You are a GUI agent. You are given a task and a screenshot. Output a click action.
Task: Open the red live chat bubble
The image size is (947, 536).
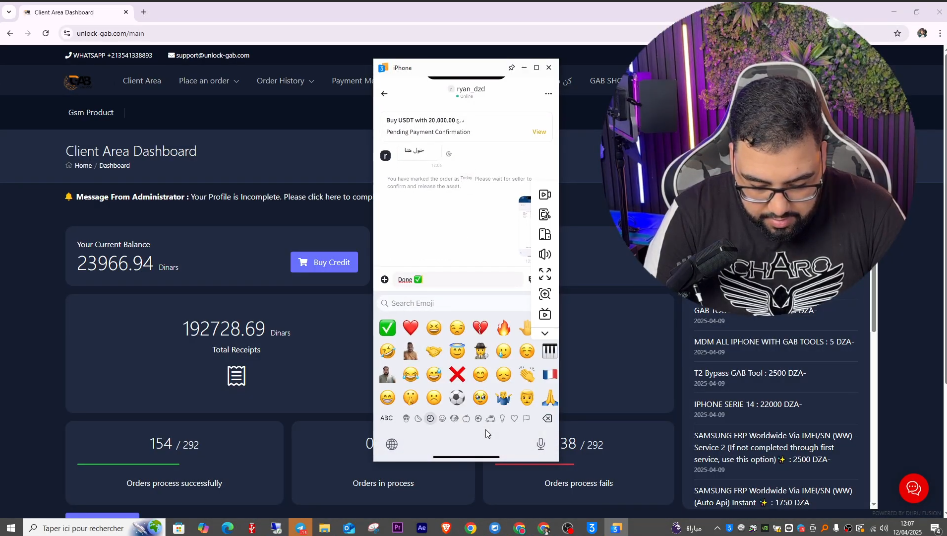[x=913, y=488]
